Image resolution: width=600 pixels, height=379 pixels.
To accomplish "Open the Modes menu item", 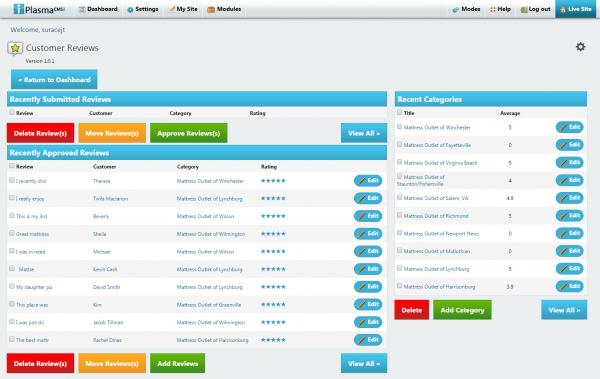I will click(x=466, y=9).
